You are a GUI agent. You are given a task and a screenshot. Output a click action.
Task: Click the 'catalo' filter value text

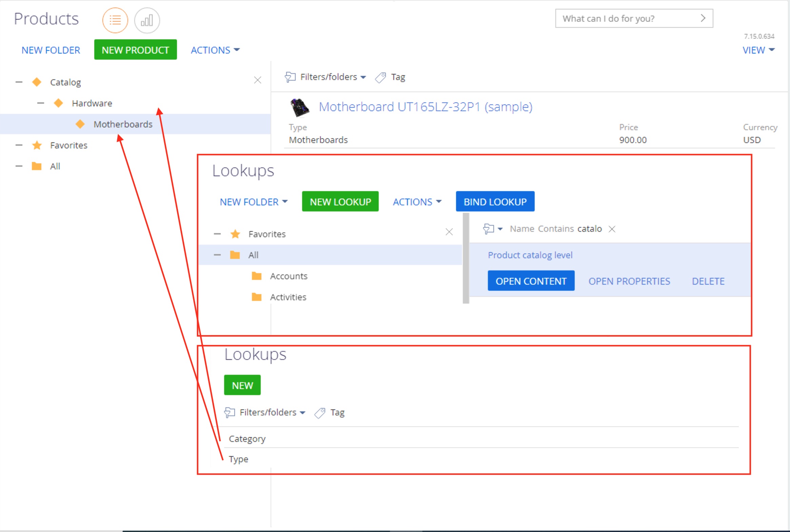click(589, 229)
